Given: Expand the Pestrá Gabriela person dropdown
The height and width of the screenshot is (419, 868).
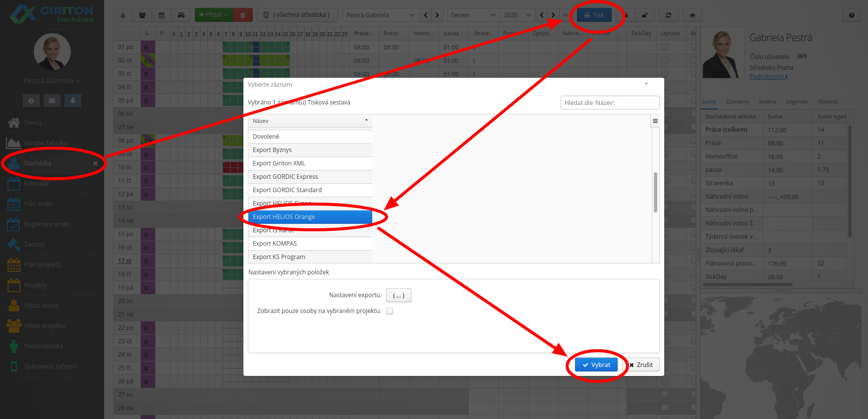Looking at the screenshot, I should point(411,15).
